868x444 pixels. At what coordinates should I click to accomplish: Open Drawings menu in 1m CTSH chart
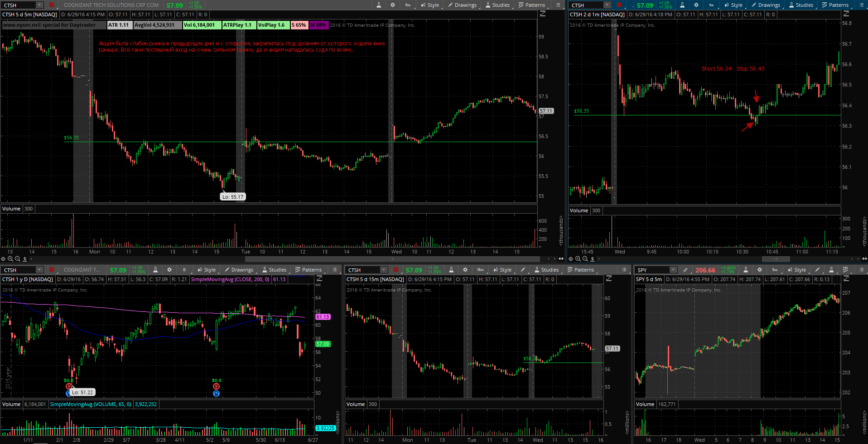[x=766, y=5]
